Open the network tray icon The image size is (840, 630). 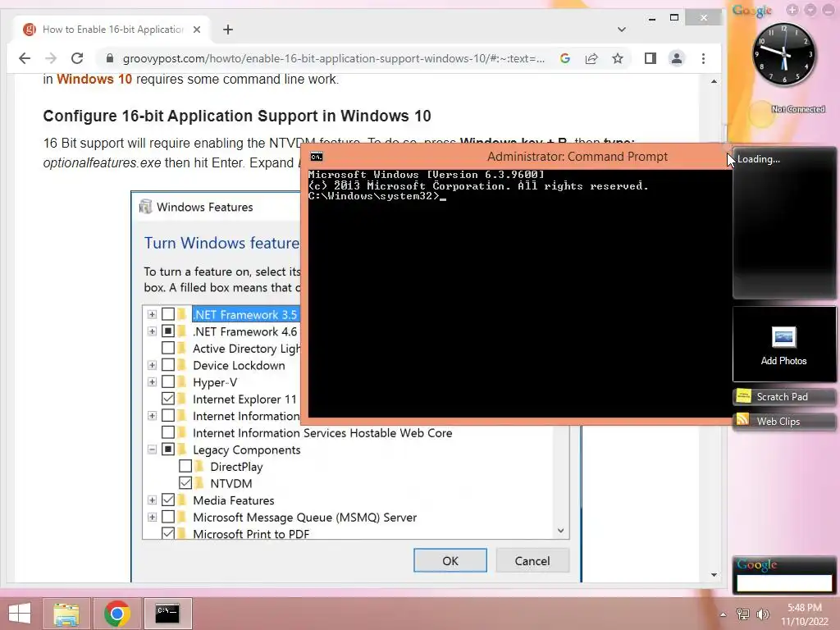(743, 614)
